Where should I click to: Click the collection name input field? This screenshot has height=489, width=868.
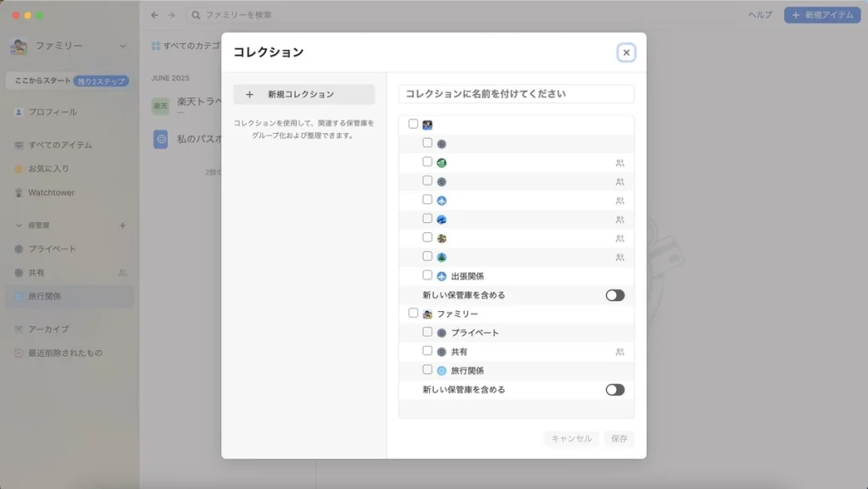tap(516, 94)
